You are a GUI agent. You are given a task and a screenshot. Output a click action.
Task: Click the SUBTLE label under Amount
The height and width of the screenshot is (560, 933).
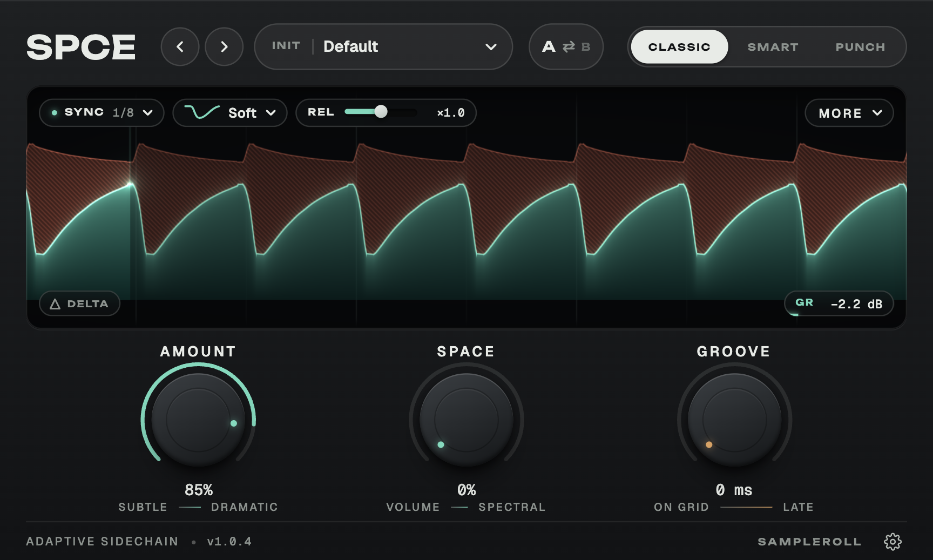[143, 507]
